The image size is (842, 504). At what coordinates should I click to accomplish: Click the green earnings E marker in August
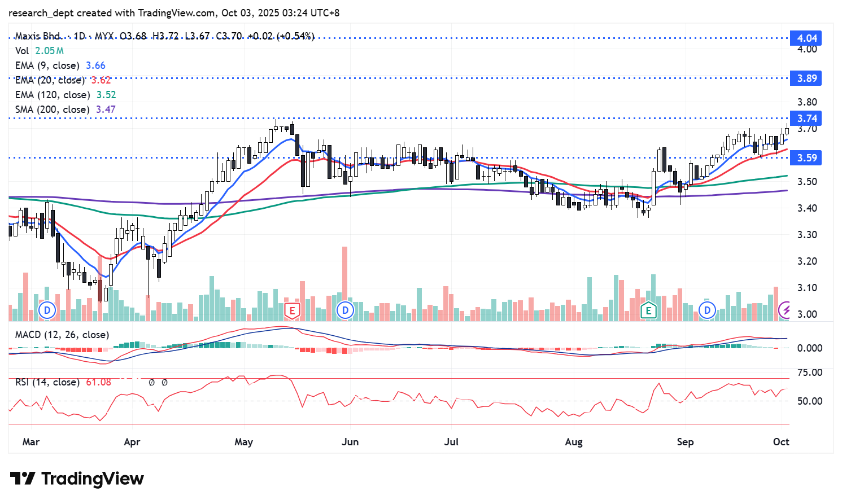[648, 310]
